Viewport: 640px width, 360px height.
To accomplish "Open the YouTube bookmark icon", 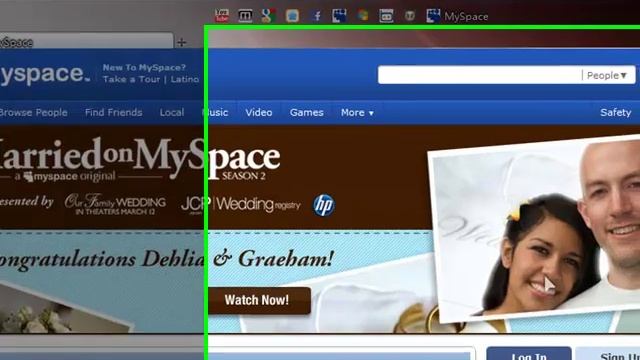I will point(222,16).
